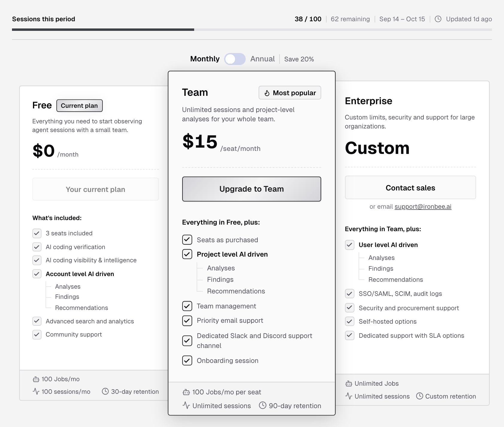This screenshot has height=427, width=504.
Task: Click the AI coding verification checkmark
Action: click(37, 247)
